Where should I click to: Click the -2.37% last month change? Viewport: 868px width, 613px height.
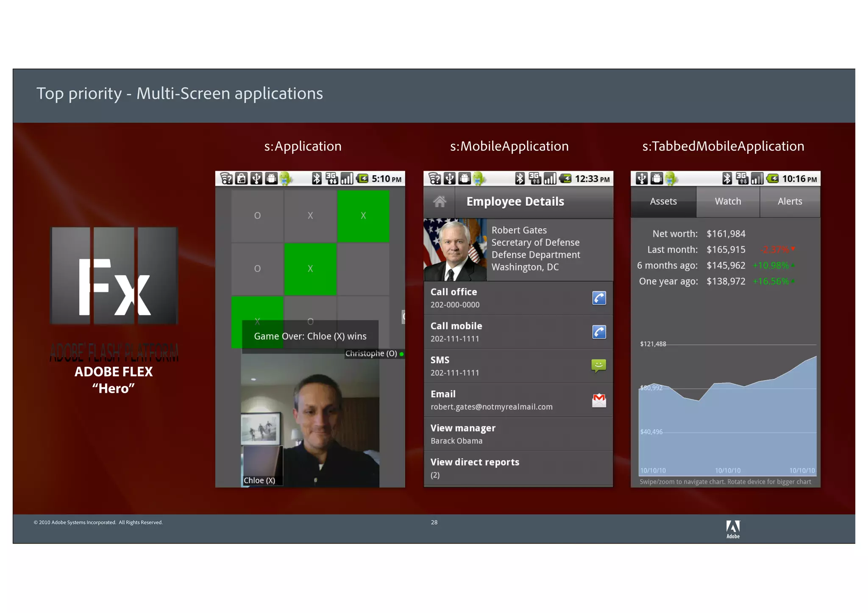[x=778, y=250]
